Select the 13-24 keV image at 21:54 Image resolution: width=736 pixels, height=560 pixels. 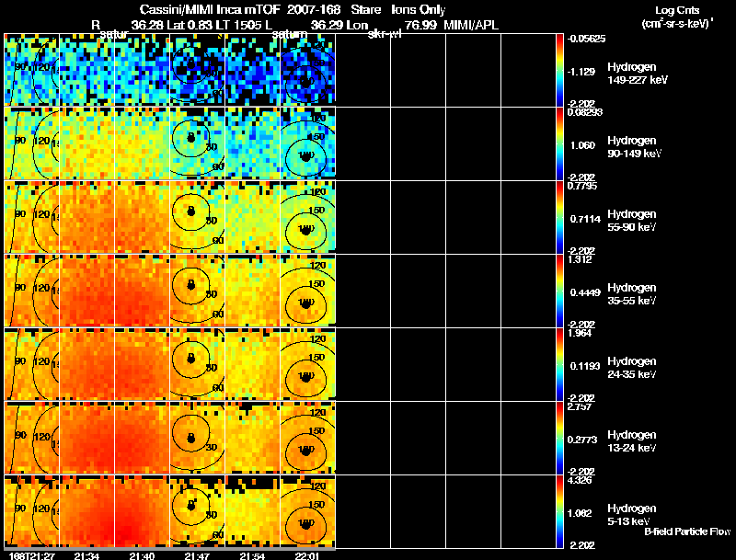coord(252,438)
